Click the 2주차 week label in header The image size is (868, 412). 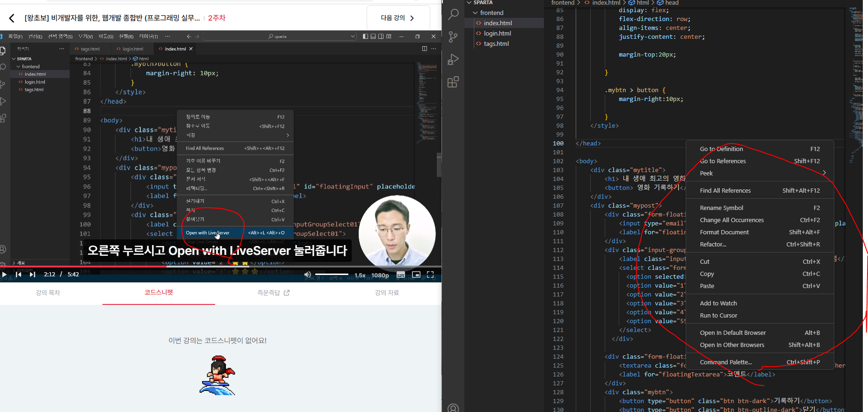217,18
